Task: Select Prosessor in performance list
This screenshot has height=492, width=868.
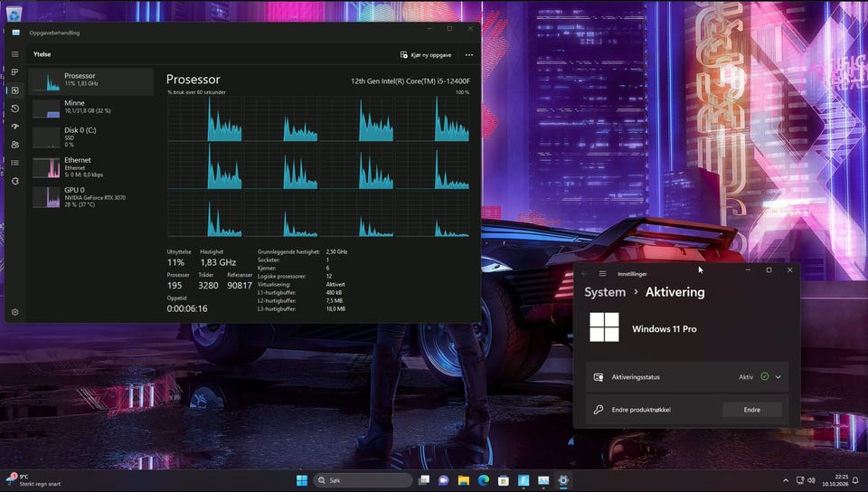Action: [91, 82]
